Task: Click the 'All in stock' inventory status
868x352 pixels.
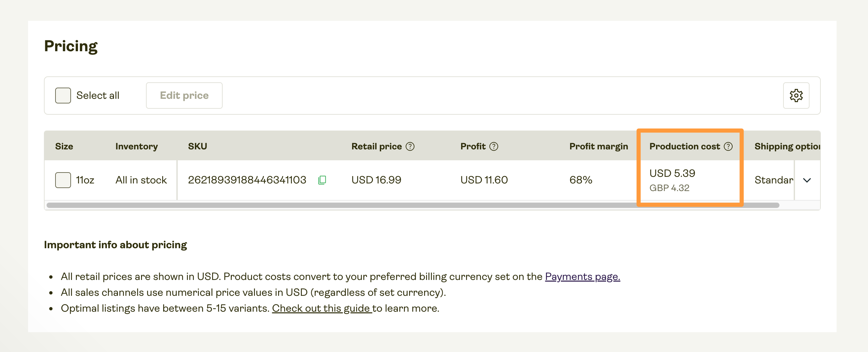Action: point(141,180)
